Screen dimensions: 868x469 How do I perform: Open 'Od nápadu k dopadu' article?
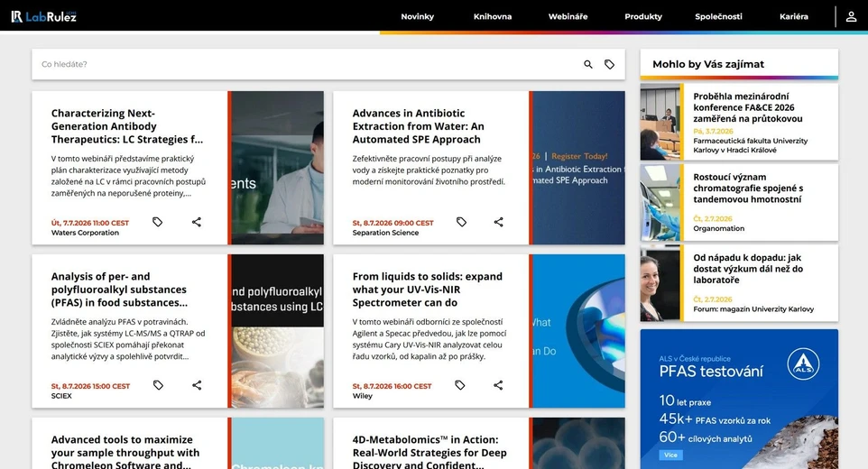coord(748,269)
